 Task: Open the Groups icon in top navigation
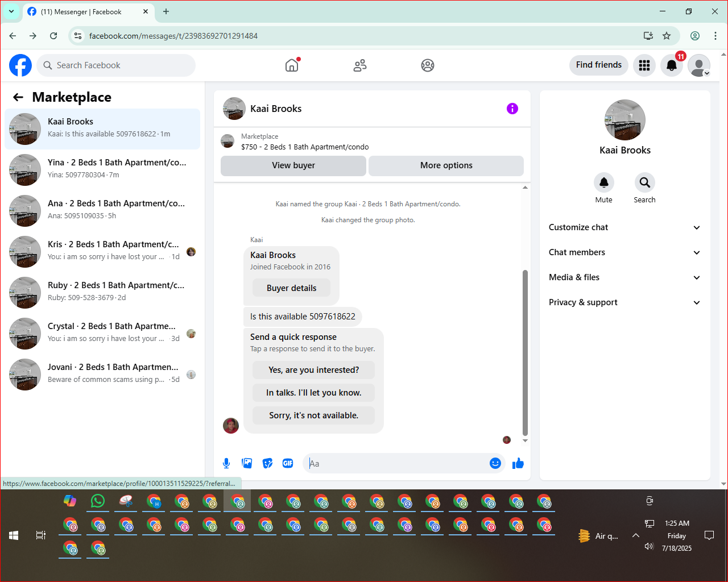tap(428, 65)
